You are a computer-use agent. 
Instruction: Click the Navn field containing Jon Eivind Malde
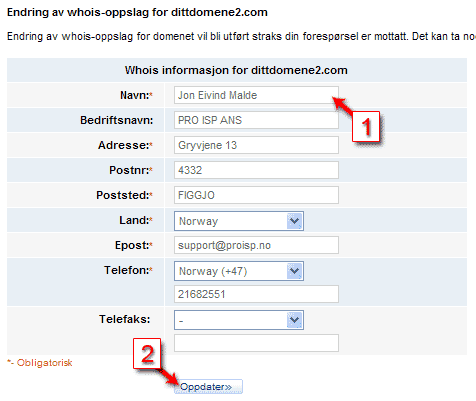[x=256, y=95]
